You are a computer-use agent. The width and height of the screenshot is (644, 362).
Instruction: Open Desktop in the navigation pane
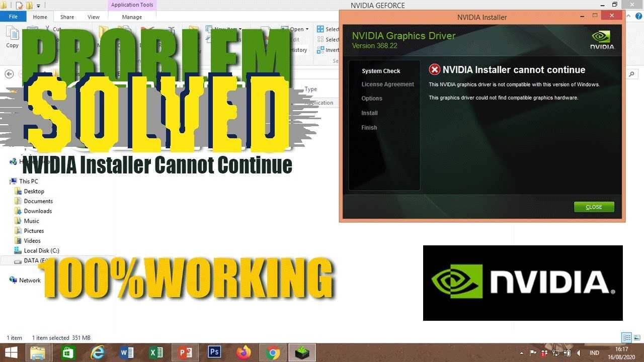tap(34, 191)
